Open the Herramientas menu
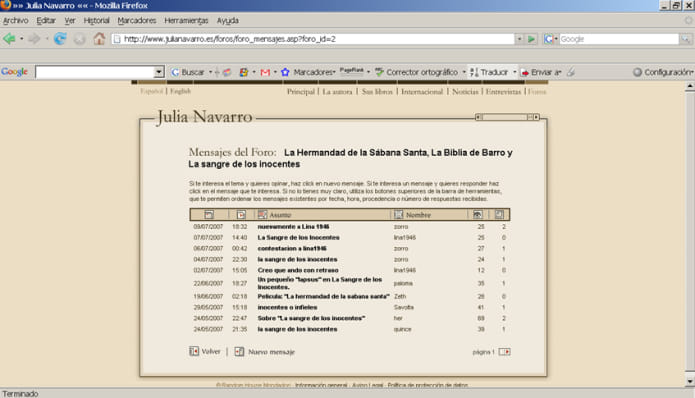695x398 pixels. 186,20
